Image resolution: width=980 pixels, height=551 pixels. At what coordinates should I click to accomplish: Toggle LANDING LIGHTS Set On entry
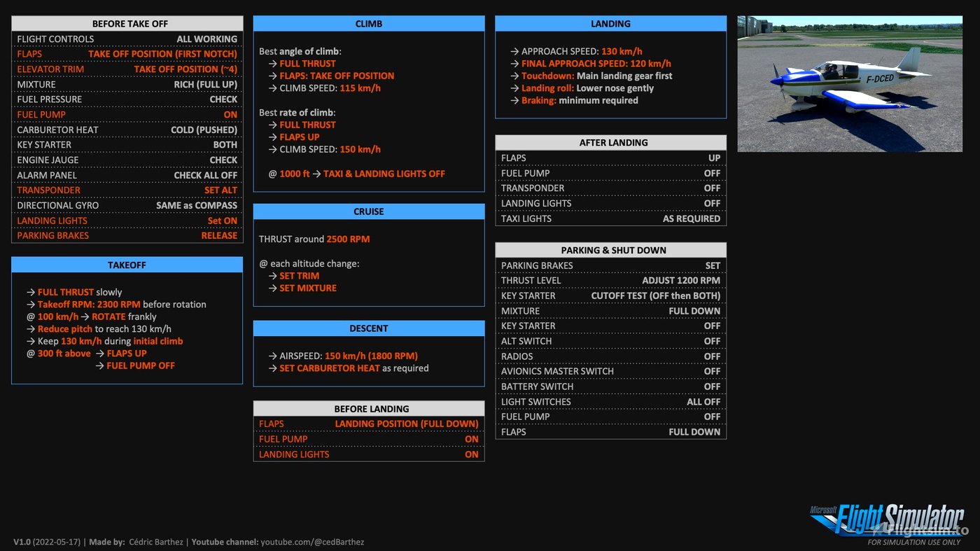(126, 220)
